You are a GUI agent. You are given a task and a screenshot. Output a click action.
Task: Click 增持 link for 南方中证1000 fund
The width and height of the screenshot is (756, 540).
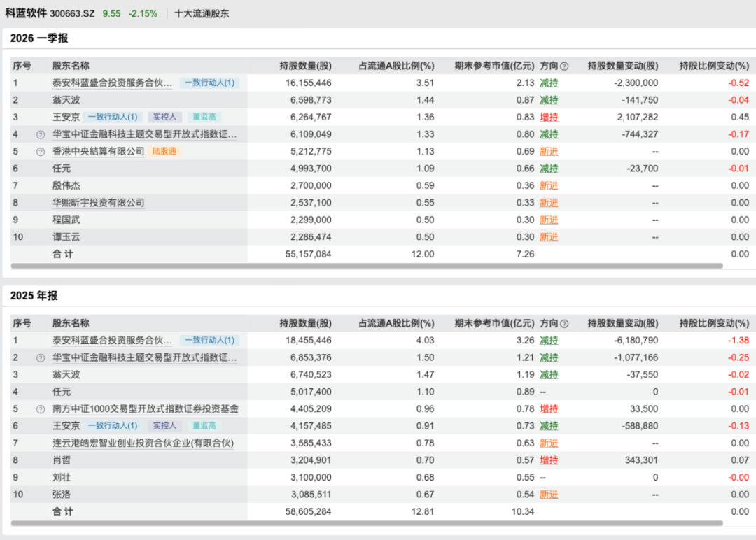(549, 409)
